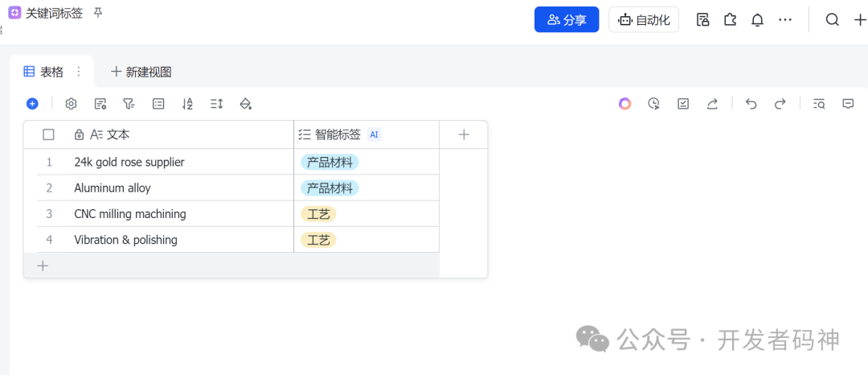
Task: Click the 自动化 button
Action: coord(644,20)
